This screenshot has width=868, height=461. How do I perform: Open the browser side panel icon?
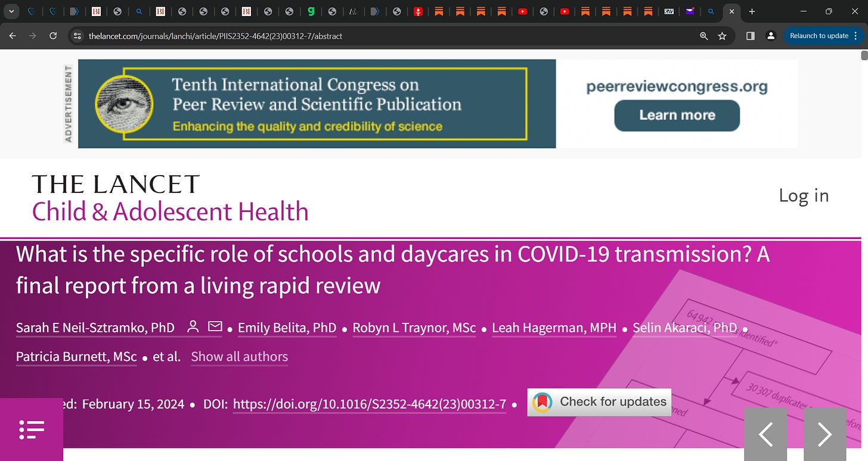[751, 36]
